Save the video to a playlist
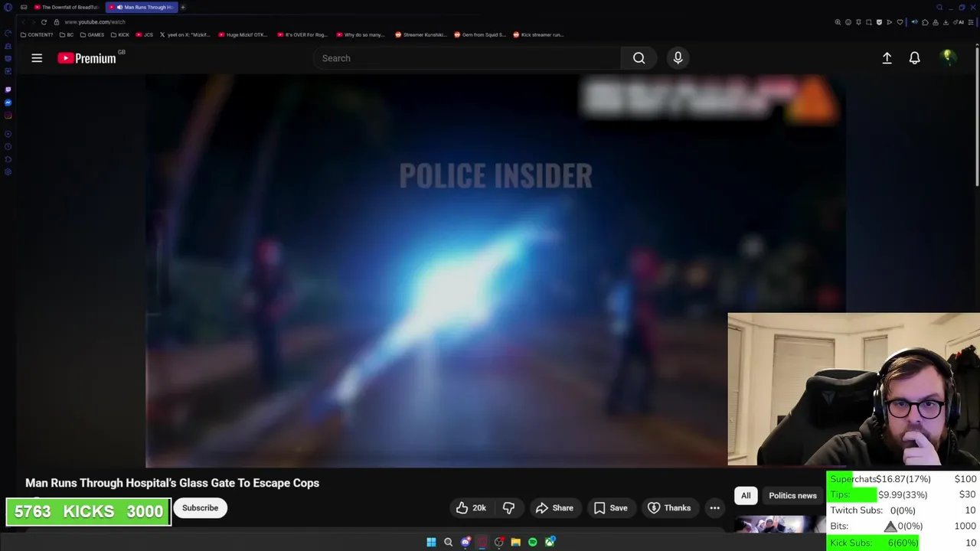This screenshot has width=980, height=551. (610, 508)
